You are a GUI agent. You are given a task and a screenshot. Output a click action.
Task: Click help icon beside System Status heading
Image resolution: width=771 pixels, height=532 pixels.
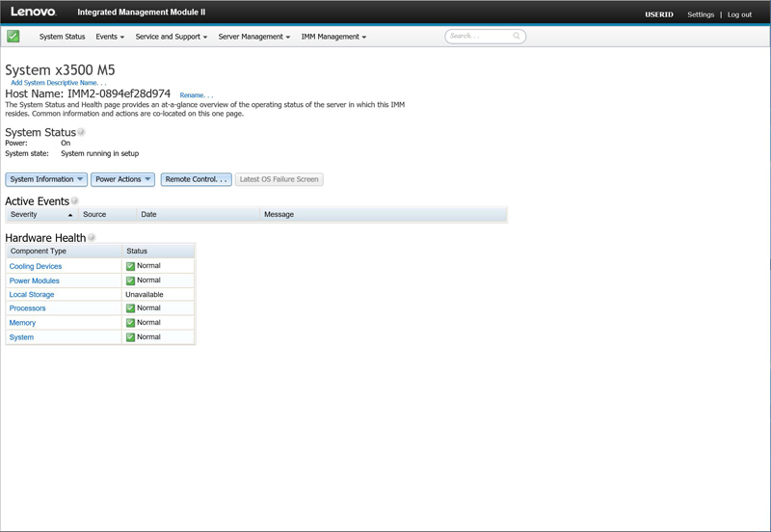click(81, 132)
